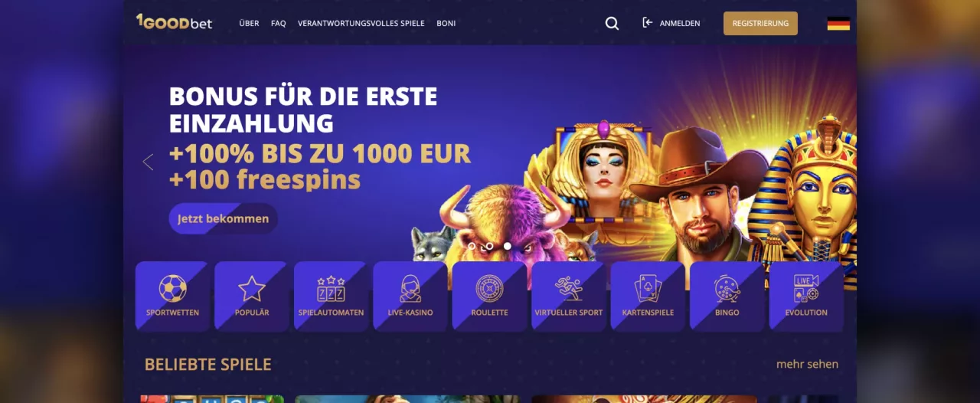Open the Verantwortungsvolles Spiele menu item
Image resolution: width=980 pixels, height=403 pixels.
click(x=361, y=24)
